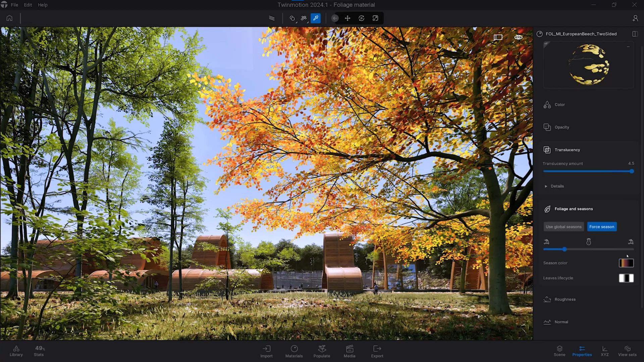Open the View sets tab
This screenshot has width=644, height=362.
tap(627, 351)
